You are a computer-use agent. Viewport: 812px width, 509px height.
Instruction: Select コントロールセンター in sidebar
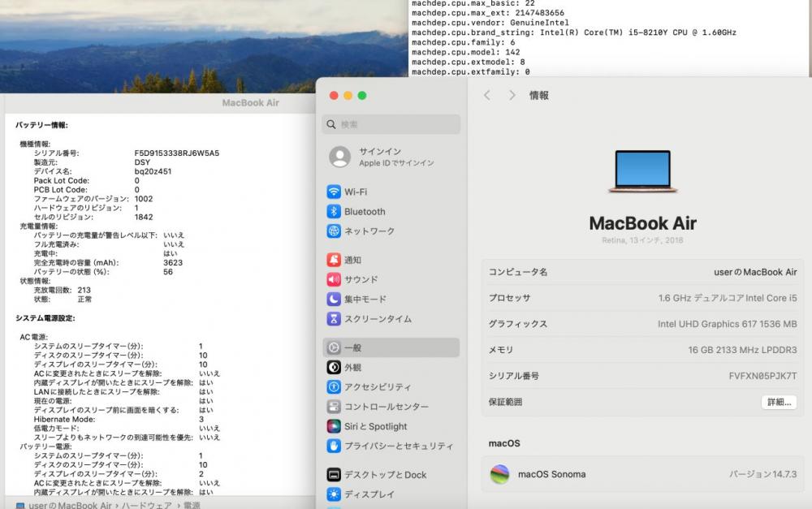[386, 407]
